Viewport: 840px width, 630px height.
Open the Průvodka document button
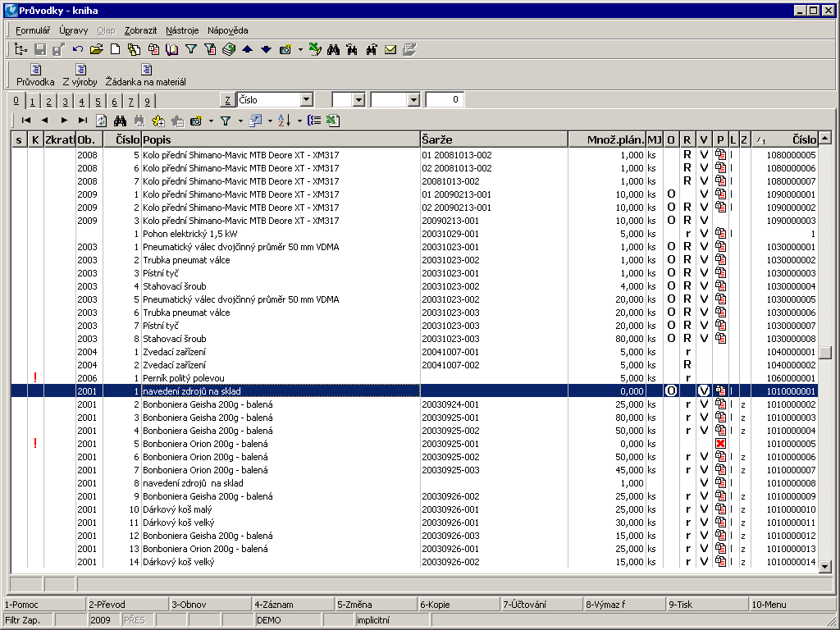(35, 75)
